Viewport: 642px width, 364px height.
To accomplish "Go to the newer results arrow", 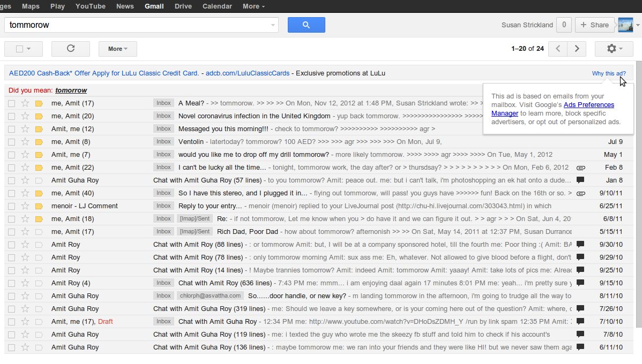I will point(558,49).
